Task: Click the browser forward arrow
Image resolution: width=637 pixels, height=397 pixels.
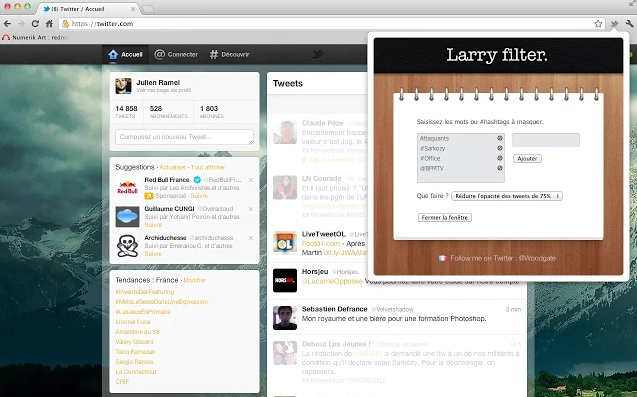Action: point(21,24)
